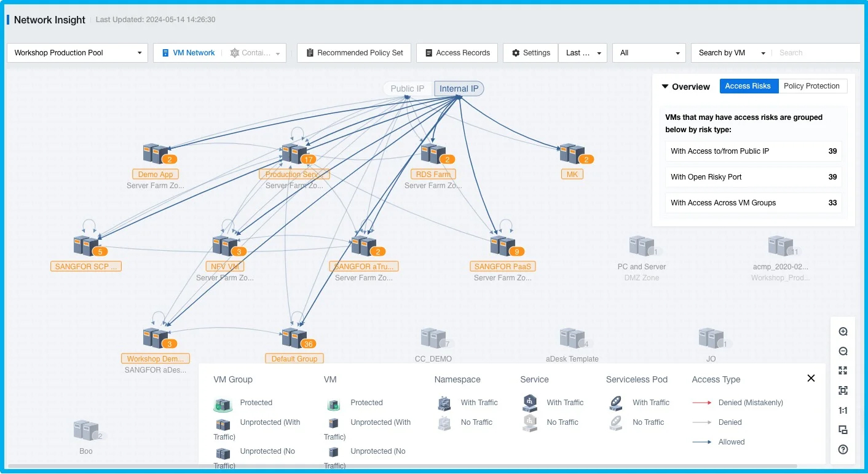This screenshot has width=868, height=474.
Task: Open Settings from the top toolbar
Action: [x=530, y=52]
